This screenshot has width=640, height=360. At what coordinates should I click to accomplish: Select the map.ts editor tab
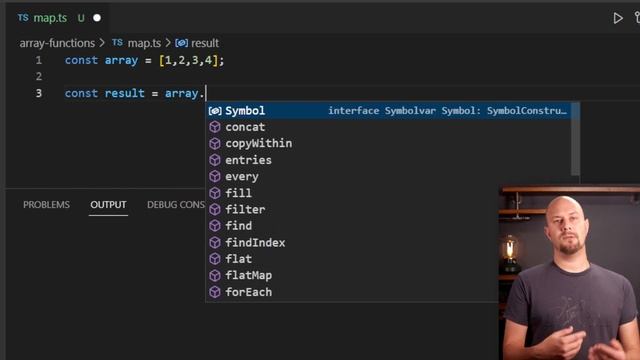57,18
